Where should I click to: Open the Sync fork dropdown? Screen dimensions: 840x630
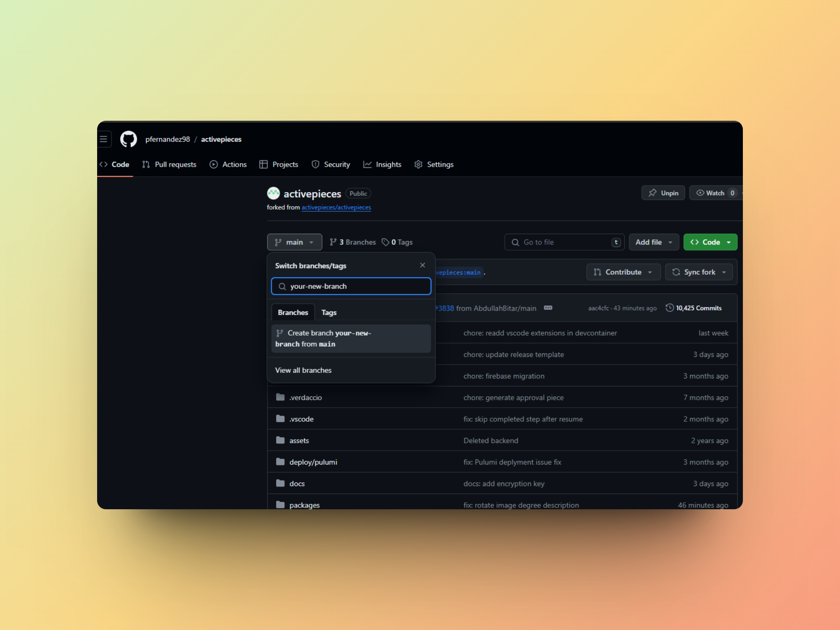click(x=699, y=272)
